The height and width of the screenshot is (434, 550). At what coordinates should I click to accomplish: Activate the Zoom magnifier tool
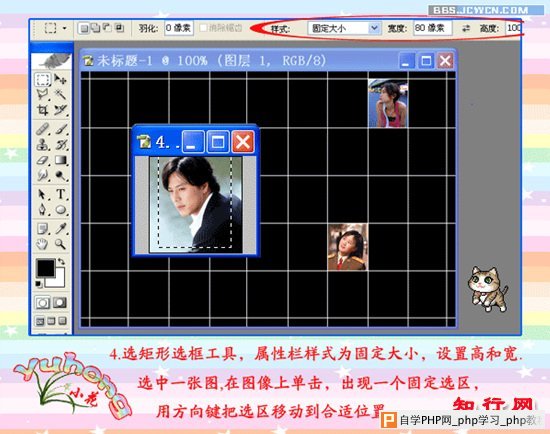pyautogui.click(x=60, y=244)
